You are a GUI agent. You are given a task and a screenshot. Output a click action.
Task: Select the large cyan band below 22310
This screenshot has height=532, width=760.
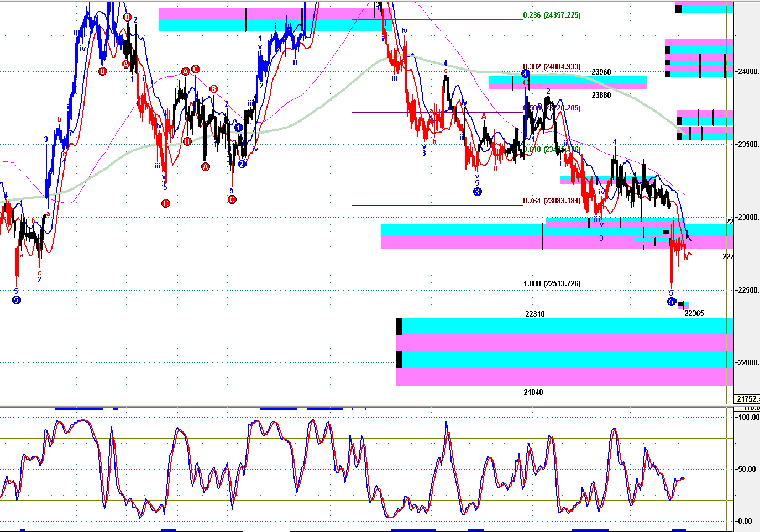point(564,326)
